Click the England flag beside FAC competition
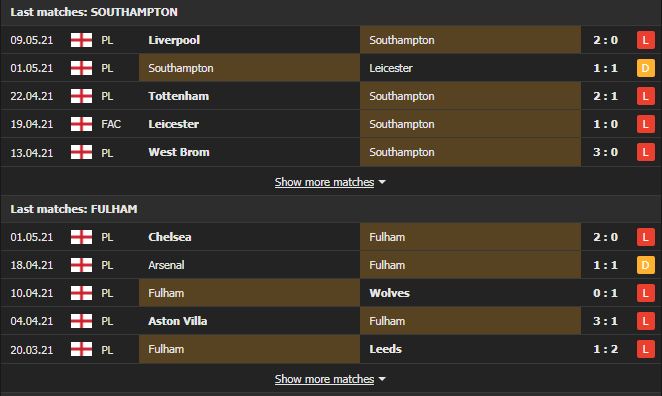This screenshot has height=396, width=662. (x=81, y=124)
